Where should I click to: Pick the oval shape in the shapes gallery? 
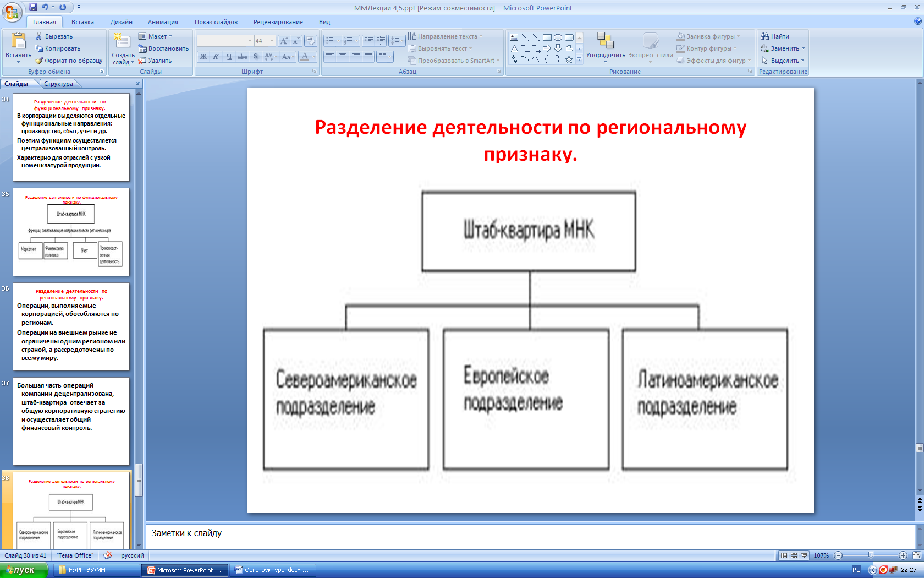point(558,37)
